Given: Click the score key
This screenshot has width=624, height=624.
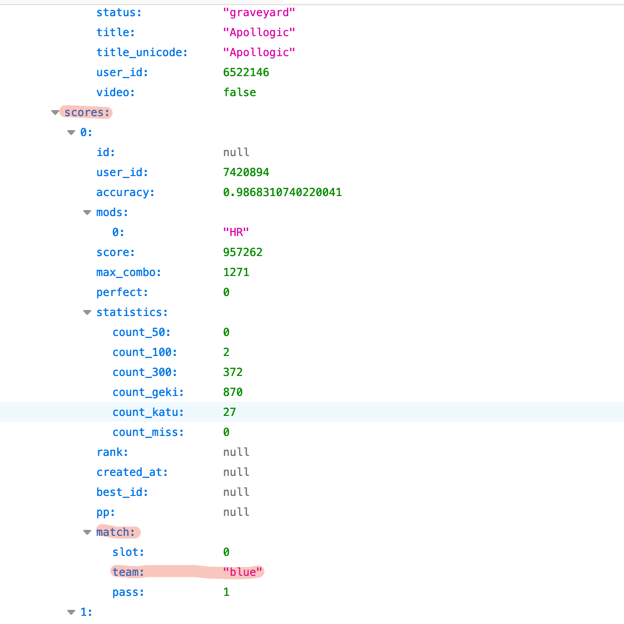Looking at the screenshot, I should click(115, 252).
